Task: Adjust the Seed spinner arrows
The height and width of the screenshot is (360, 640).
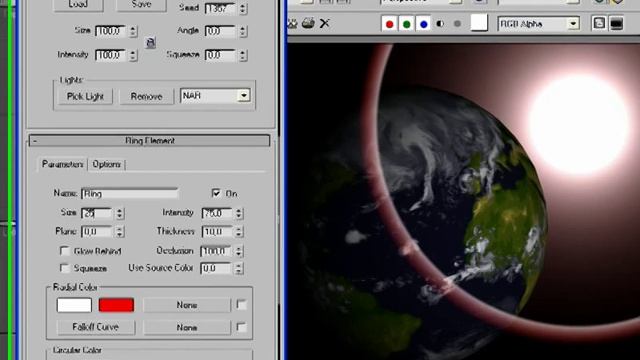Action: (243, 8)
